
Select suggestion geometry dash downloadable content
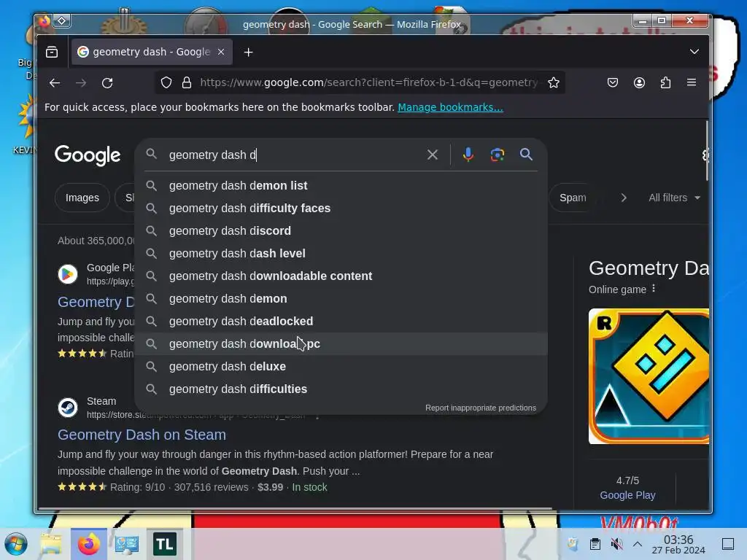(x=341, y=276)
